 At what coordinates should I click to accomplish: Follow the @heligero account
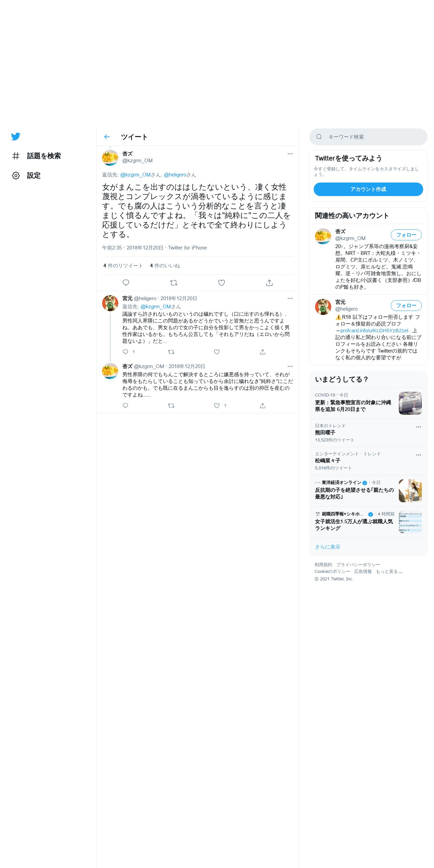coord(406,306)
